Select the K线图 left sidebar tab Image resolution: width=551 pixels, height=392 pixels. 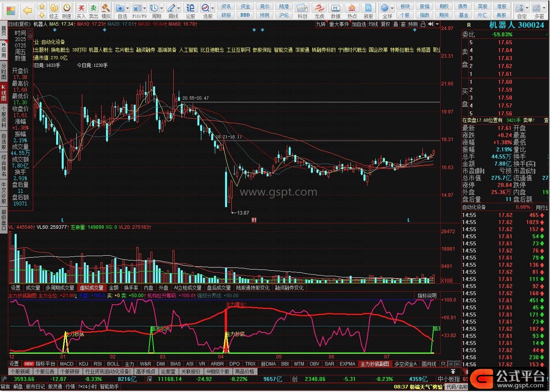click(x=4, y=93)
